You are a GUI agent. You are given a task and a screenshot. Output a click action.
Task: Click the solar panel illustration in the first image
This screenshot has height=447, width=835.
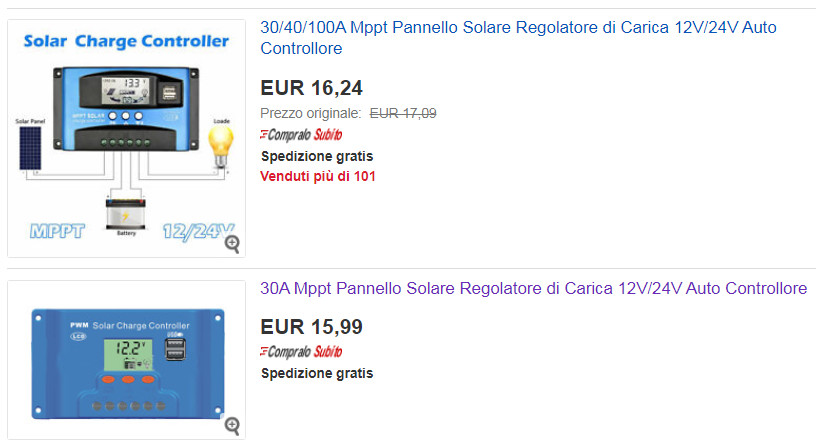point(30,145)
